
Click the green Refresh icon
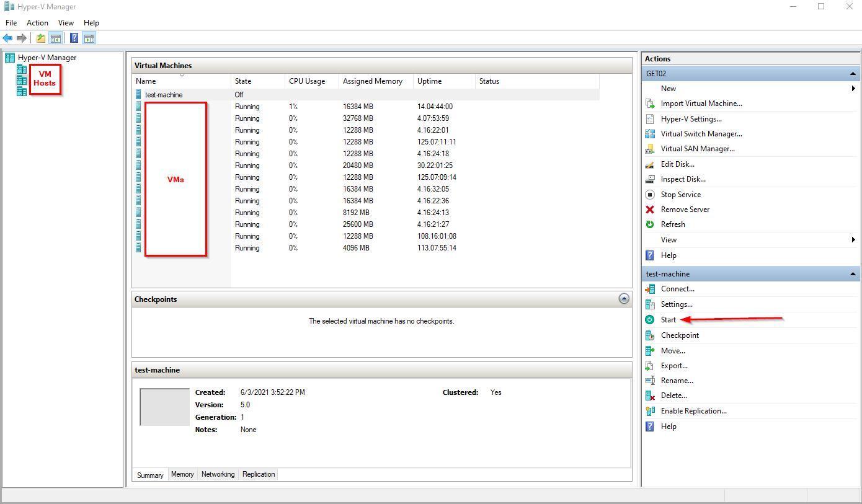pyautogui.click(x=650, y=224)
